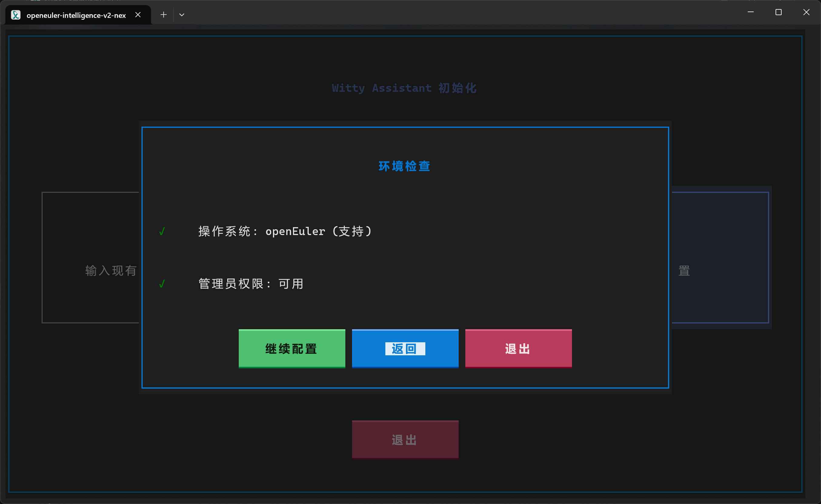This screenshot has height=504, width=821.
Task: Select the right-side card ending with 置
Action: [720, 257]
